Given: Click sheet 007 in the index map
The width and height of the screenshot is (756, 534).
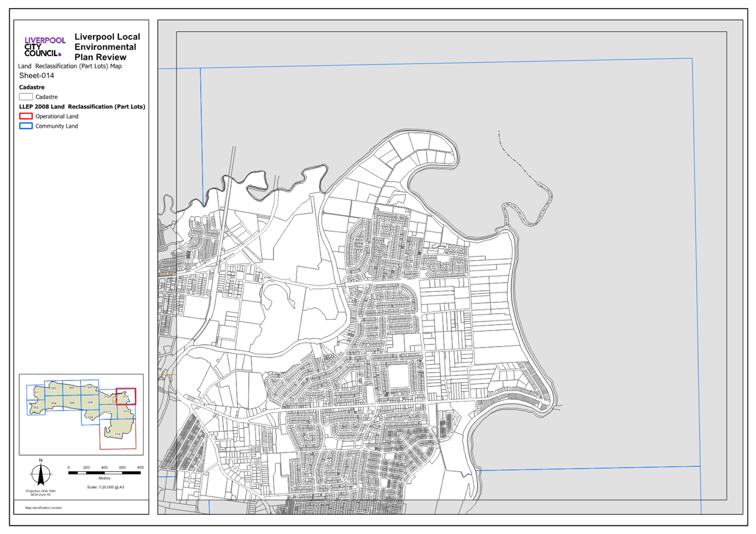Looking at the screenshot, I should pyautogui.click(x=90, y=388).
